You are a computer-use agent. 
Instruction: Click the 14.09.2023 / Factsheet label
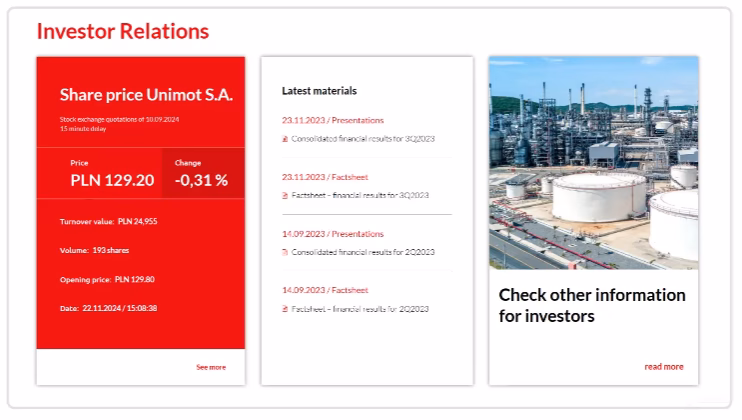coord(325,290)
